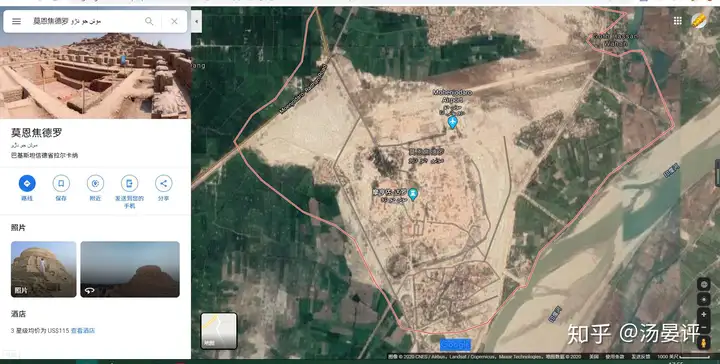Switch to the map layer with the thumbnail toggle
Image resolution: width=720 pixels, height=364 pixels.
219,331
